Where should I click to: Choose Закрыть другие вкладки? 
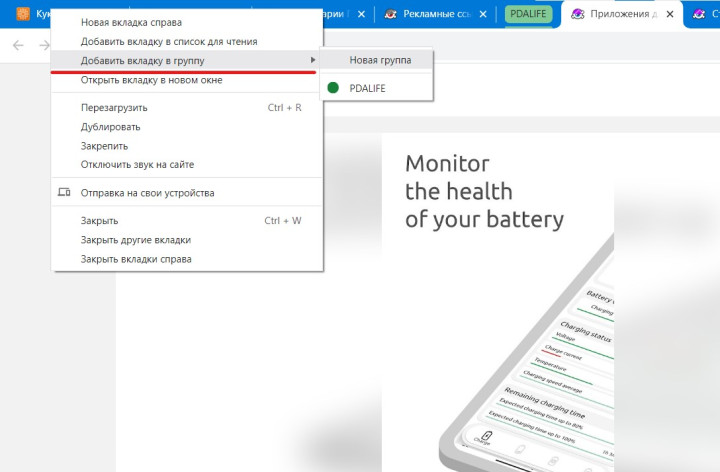point(135,240)
